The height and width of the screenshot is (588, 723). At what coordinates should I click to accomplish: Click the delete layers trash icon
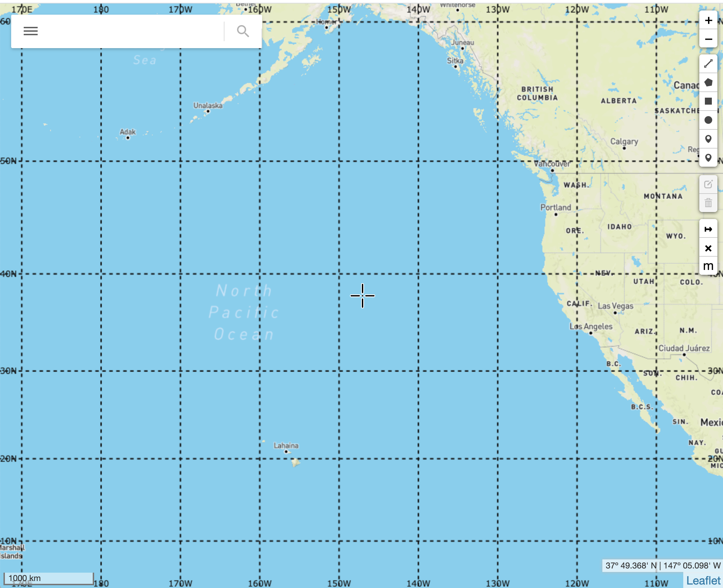coord(708,203)
